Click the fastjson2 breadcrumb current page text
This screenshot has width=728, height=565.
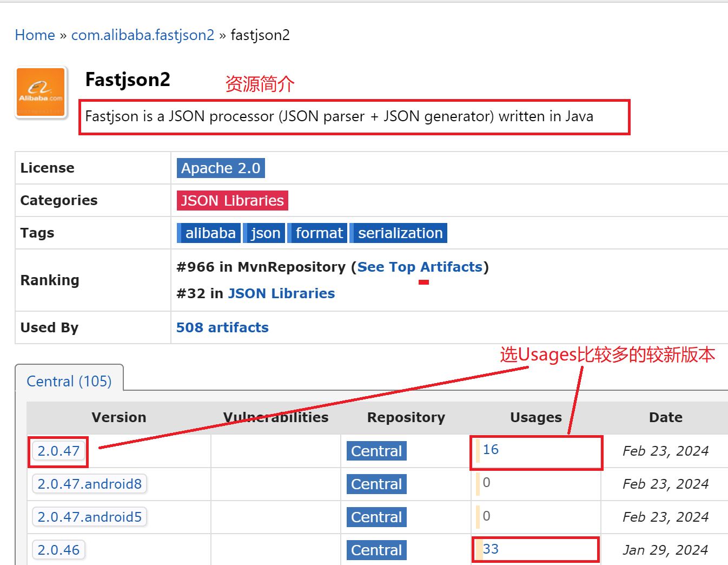[x=260, y=35]
